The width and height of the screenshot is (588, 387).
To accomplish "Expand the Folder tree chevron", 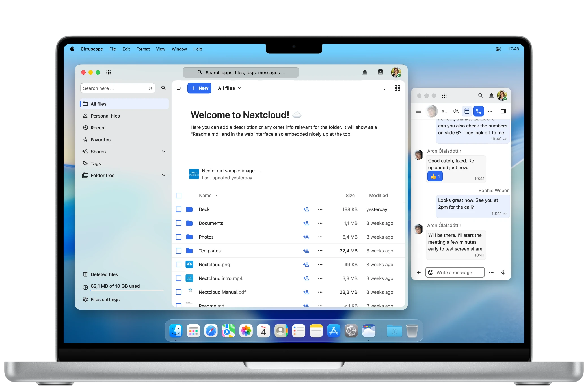I will click(x=163, y=175).
